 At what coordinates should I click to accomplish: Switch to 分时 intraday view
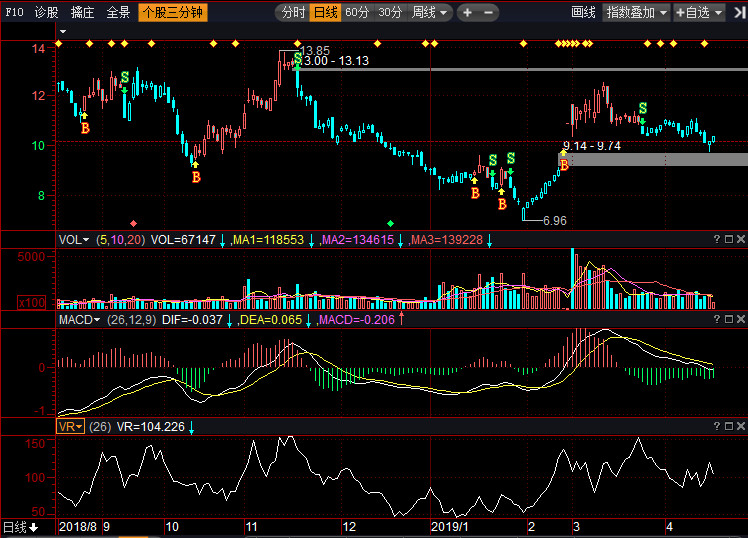292,13
